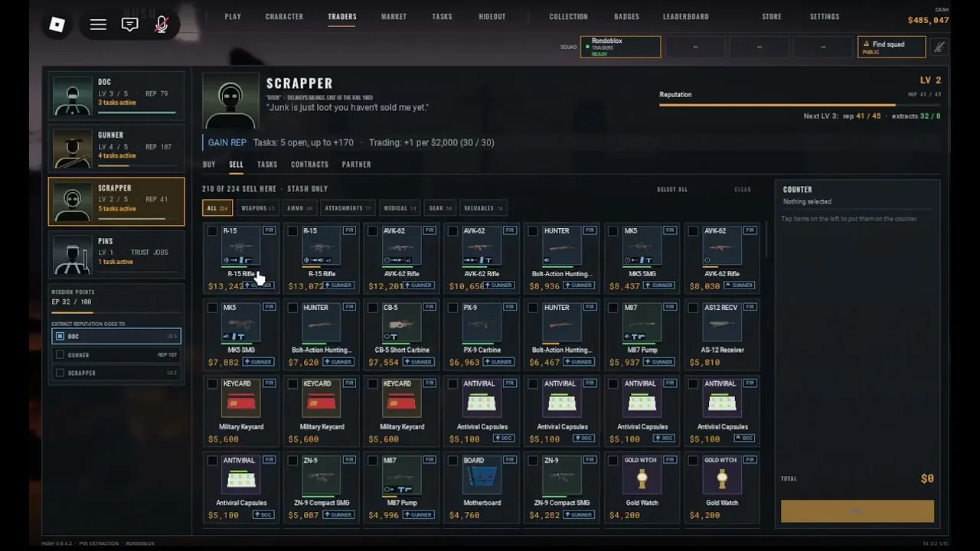Viewport: 980px width, 551px height.
Task: Click the item grid scrollbar
Action: (766, 242)
